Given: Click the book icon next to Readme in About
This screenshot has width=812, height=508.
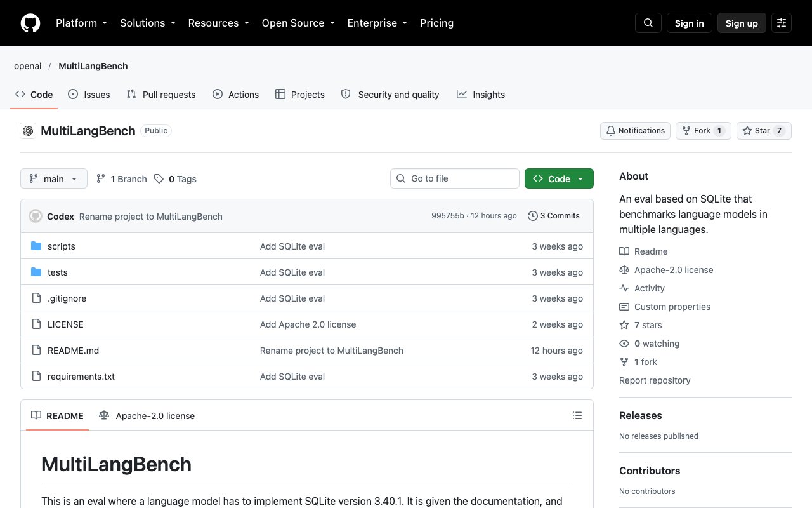Looking at the screenshot, I should (624, 251).
